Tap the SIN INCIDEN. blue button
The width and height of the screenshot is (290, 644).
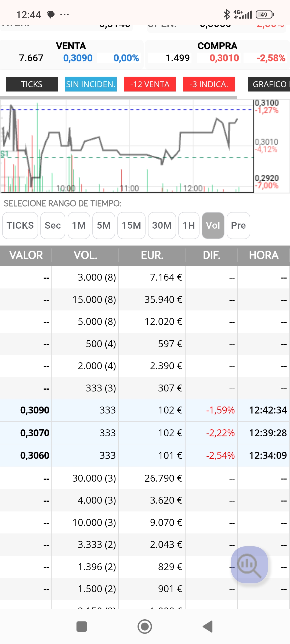[x=91, y=84]
